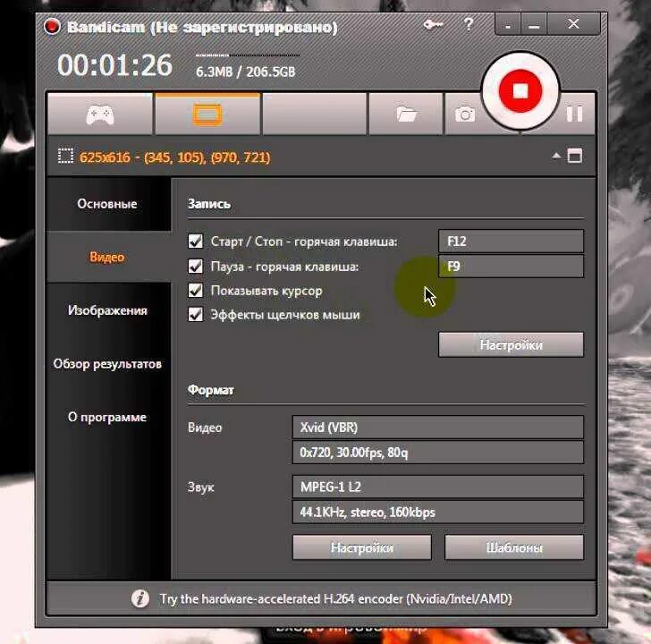Click the 00:01:26 recording timer
The image size is (651, 644).
[x=114, y=65]
